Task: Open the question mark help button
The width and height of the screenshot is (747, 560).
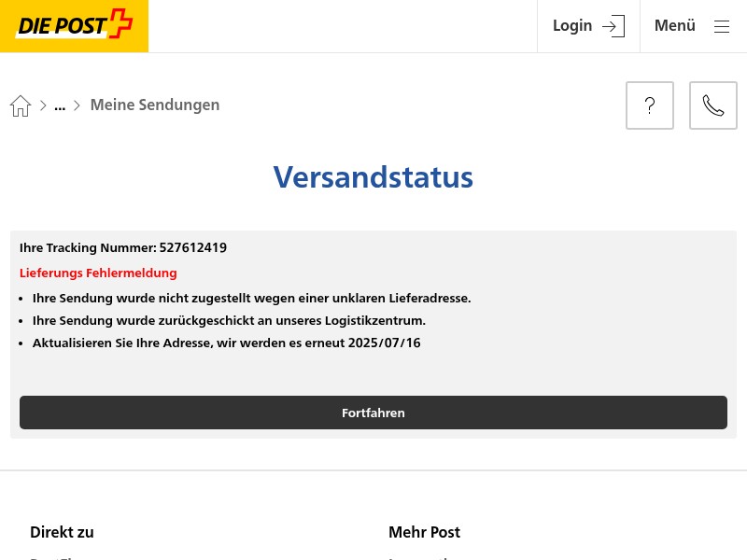Action: tap(650, 105)
